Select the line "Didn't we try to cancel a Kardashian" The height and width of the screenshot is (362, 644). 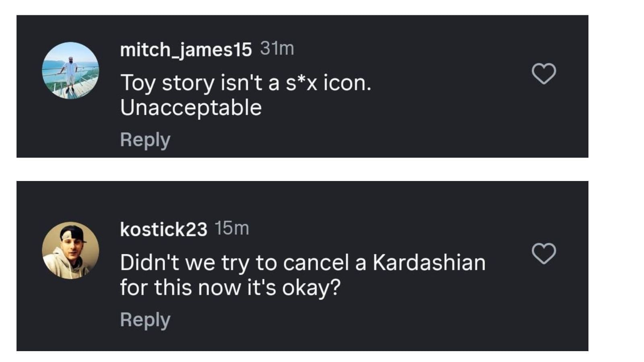point(303,263)
